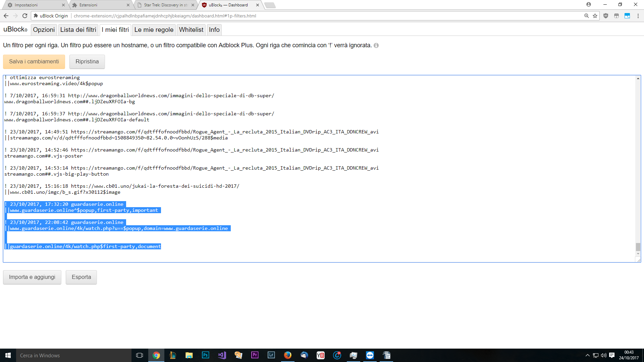The height and width of the screenshot is (362, 644).
Task: Click Salva i cambiamenti
Action: [x=34, y=62]
